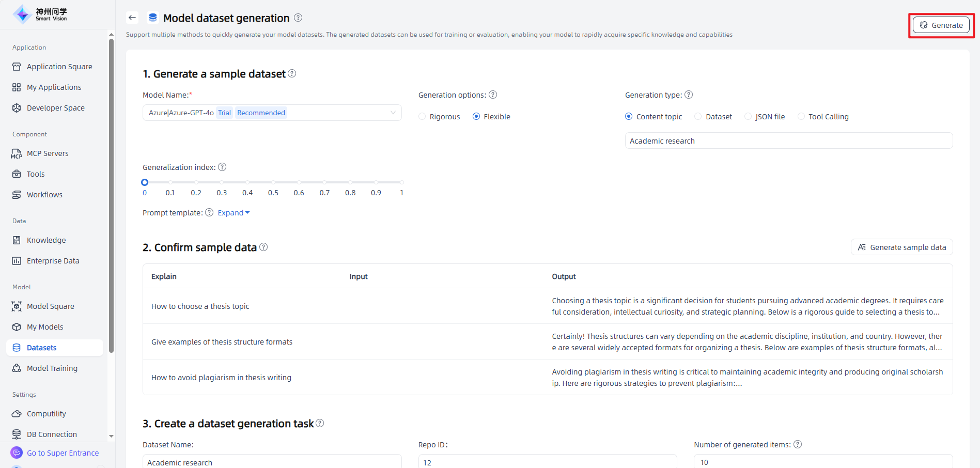The image size is (980, 468).
Task: Open Developer Space via its sidebar icon
Action: point(17,108)
